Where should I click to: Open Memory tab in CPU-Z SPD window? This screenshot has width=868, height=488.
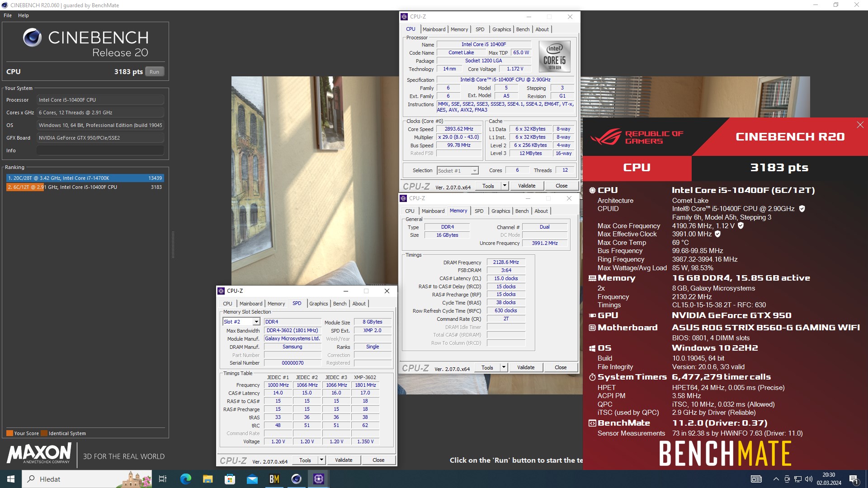point(276,304)
